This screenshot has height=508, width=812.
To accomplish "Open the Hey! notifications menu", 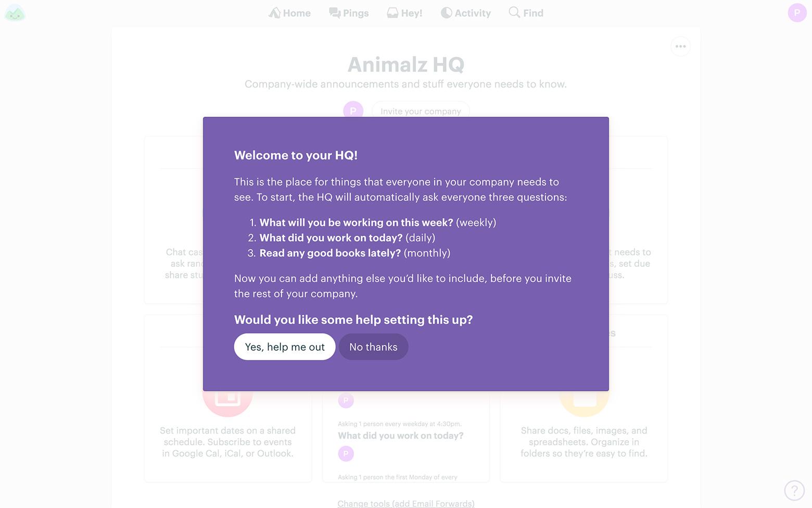I will pos(404,13).
